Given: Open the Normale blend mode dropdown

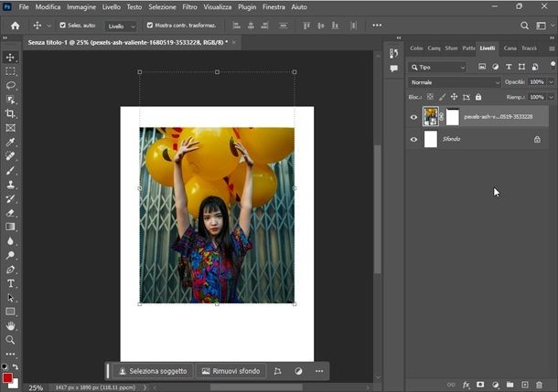Looking at the screenshot, I should [454, 82].
